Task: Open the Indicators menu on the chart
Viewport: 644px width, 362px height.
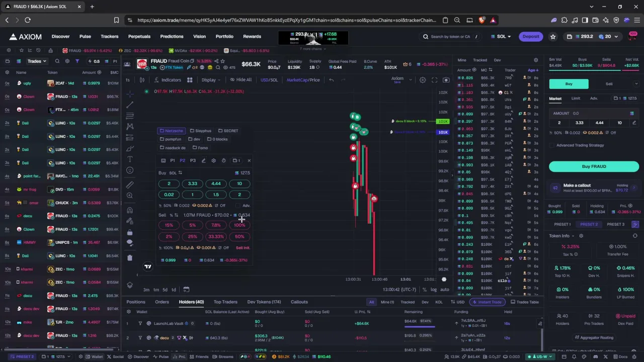Action: pos(168,80)
